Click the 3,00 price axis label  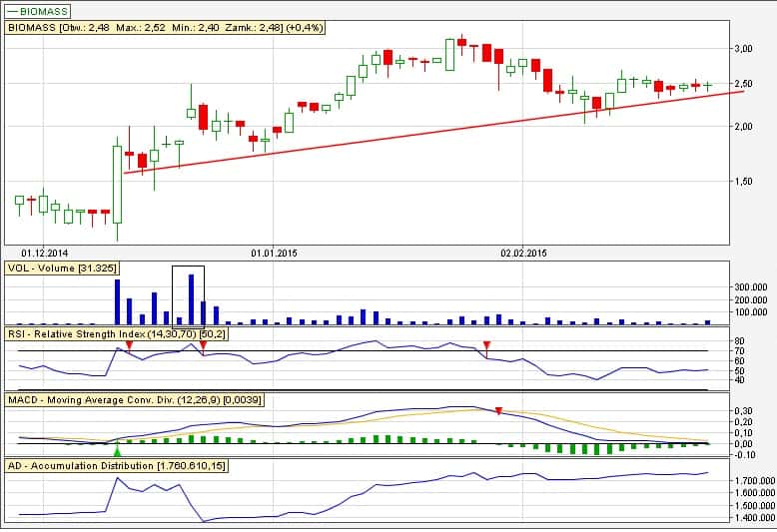(x=743, y=48)
